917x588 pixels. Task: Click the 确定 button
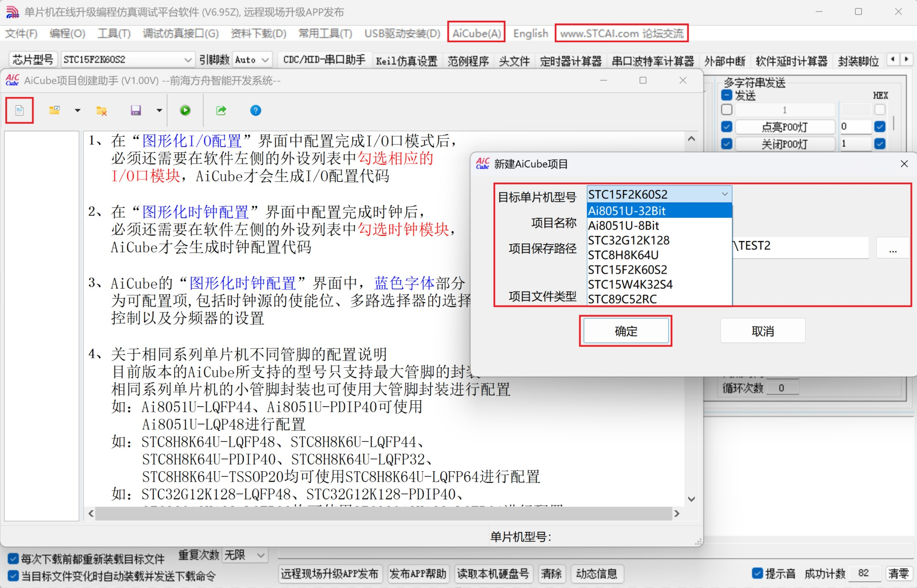626,331
